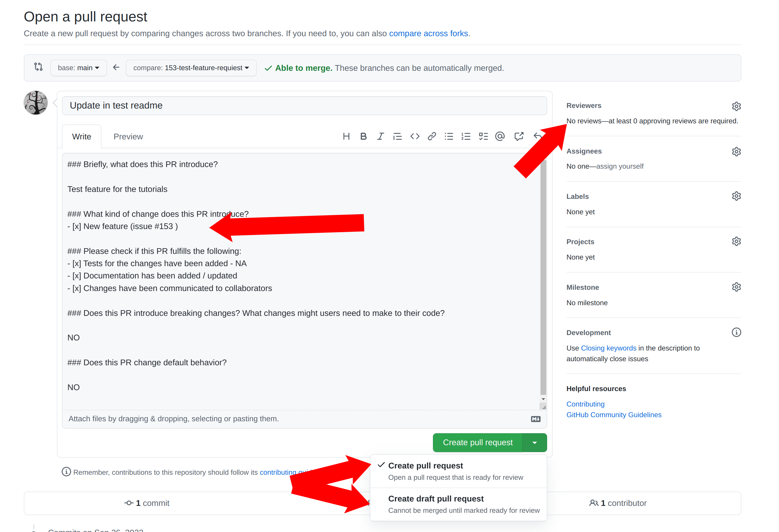Click the pull request title field
This screenshot has height=532, width=779.
(304, 106)
